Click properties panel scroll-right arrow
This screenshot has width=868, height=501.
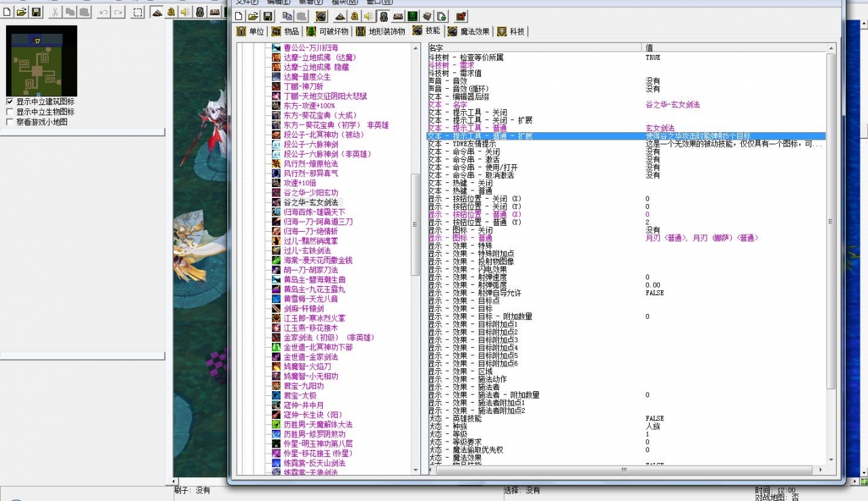(821, 469)
